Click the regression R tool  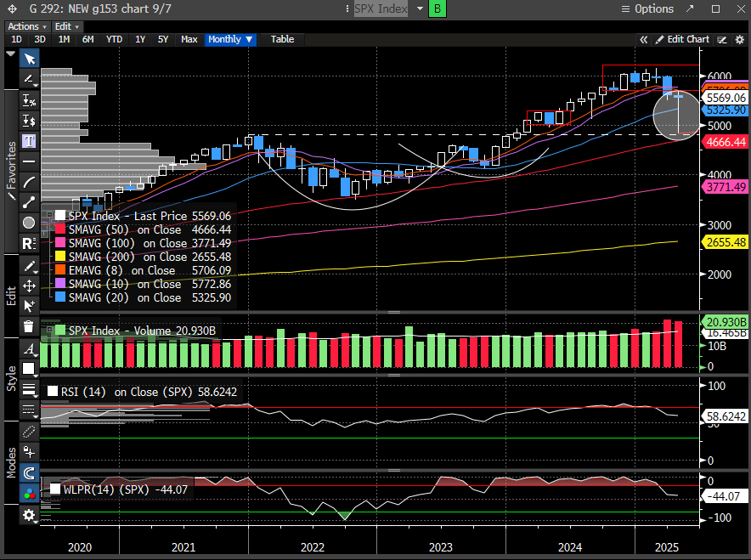click(29, 244)
